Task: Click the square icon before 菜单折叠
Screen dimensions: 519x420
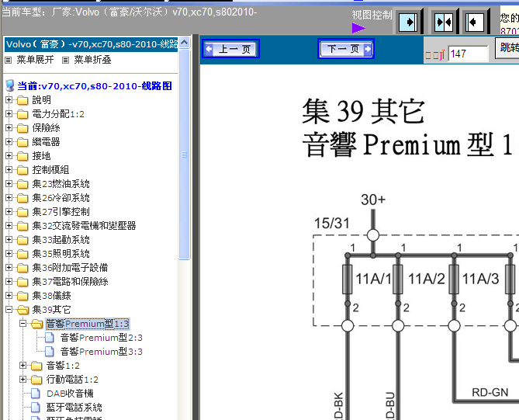Action: point(66,60)
